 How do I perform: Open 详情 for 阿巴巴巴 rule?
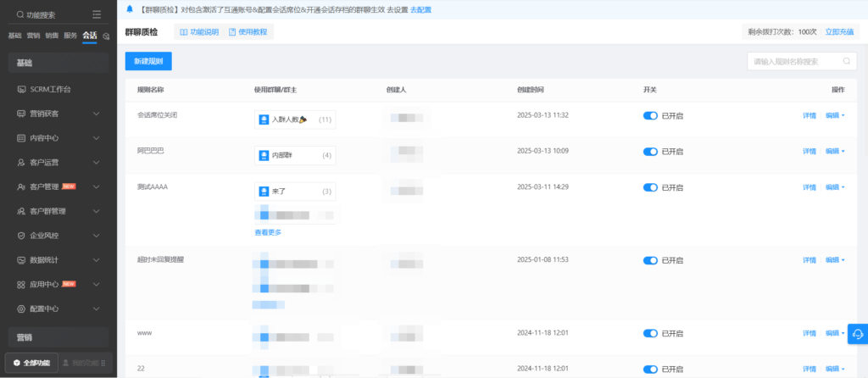coord(810,151)
